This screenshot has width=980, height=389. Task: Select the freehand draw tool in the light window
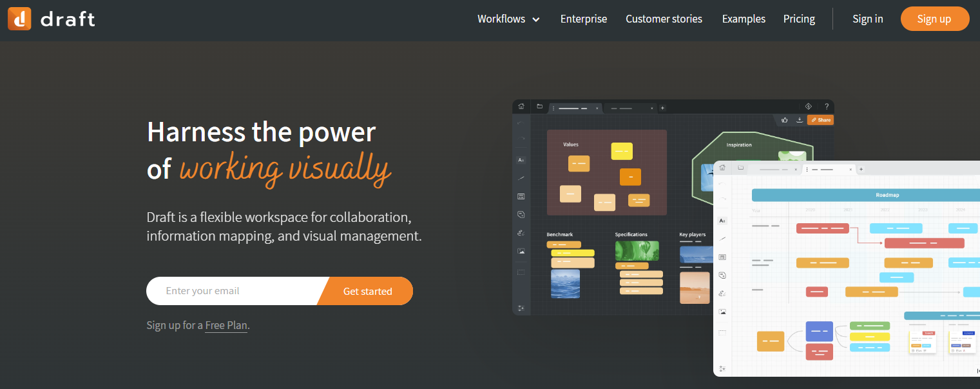[x=722, y=294]
